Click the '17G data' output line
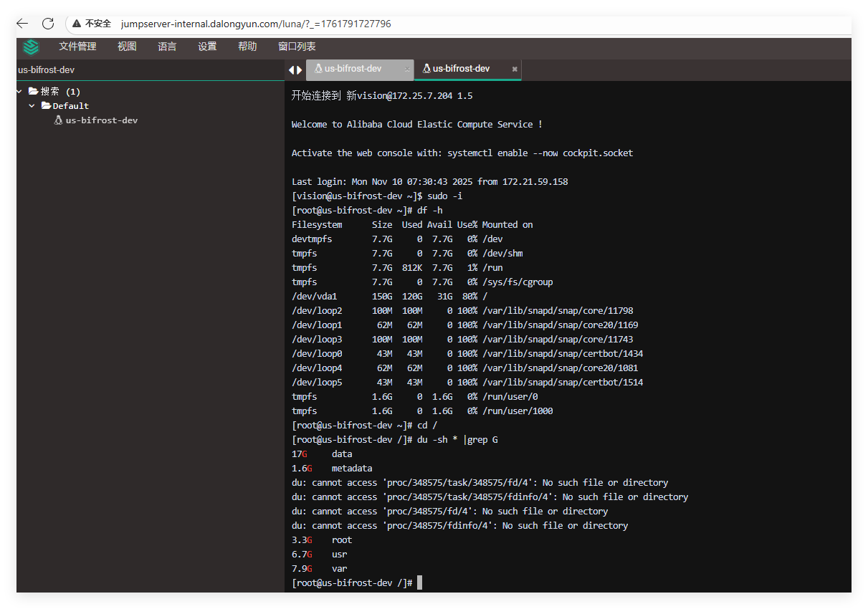The image size is (868, 609). point(322,454)
